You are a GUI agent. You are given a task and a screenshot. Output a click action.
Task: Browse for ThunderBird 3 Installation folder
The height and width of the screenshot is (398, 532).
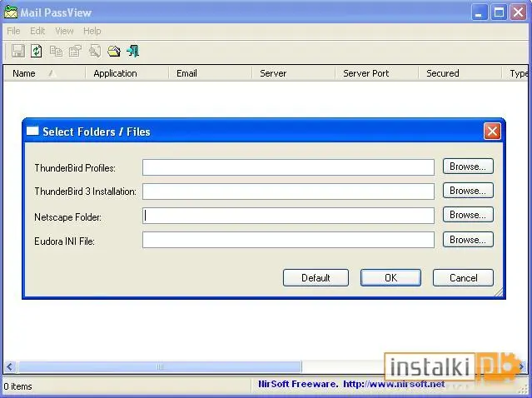coord(468,191)
